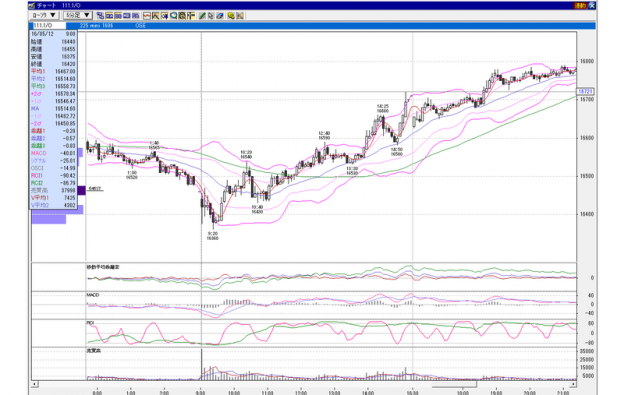624x395 pixels.
Task: Click the arrow on the timeframe combo box
Action: click(x=87, y=15)
